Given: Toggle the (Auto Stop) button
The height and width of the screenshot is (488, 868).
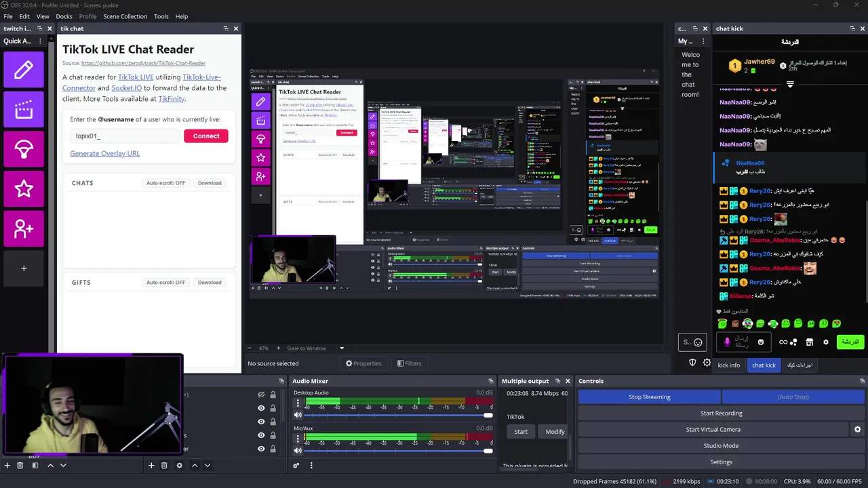Looking at the screenshot, I should pyautogui.click(x=793, y=397).
